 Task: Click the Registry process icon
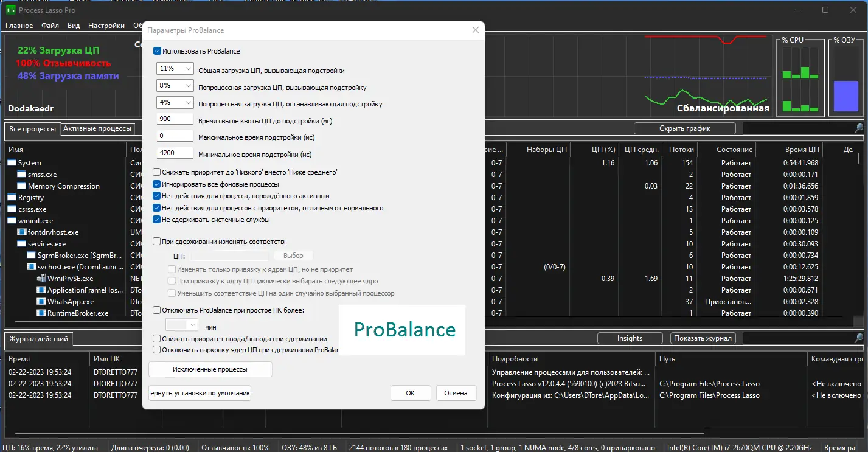[12, 198]
